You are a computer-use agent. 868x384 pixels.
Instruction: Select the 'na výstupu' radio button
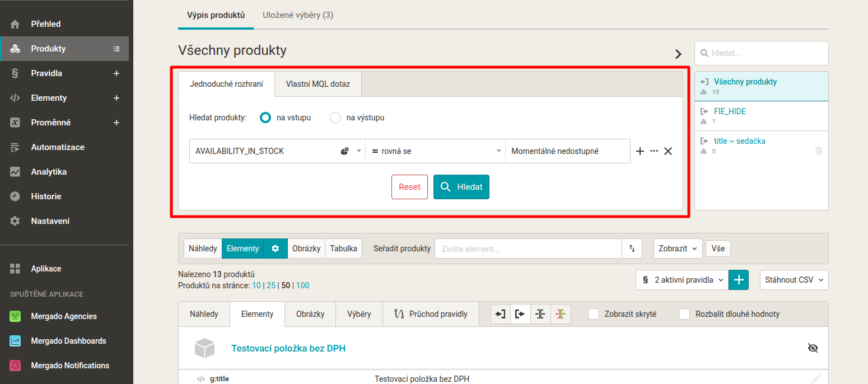click(335, 118)
